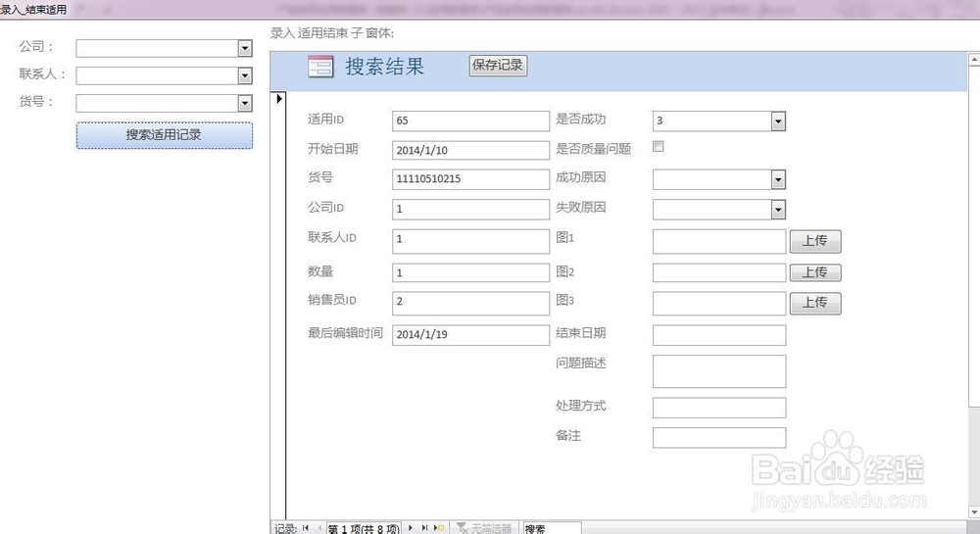Viewport: 980px width, 534px height.
Task: Click the 联系人ID input field
Action: click(x=470, y=241)
